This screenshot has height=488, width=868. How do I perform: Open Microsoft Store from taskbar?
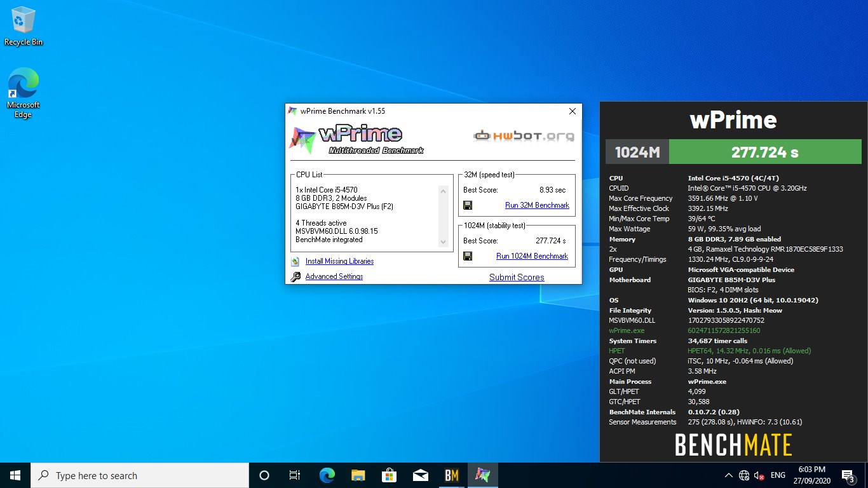point(389,475)
